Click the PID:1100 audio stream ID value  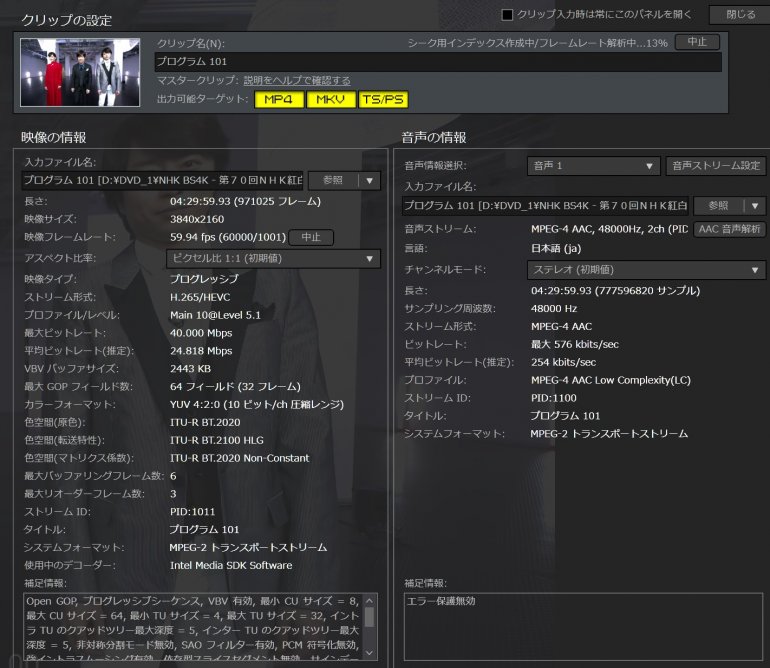pos(553,398)
